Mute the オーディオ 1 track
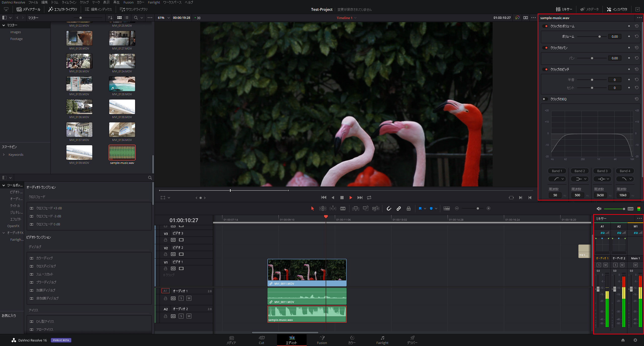The image size is (644, 346). tap(189, 298)
